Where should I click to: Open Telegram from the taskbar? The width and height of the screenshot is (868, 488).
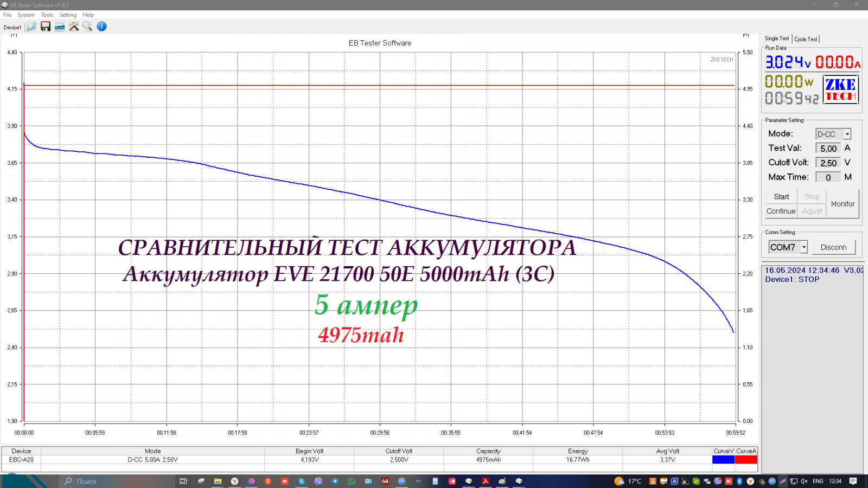point(335,481)
